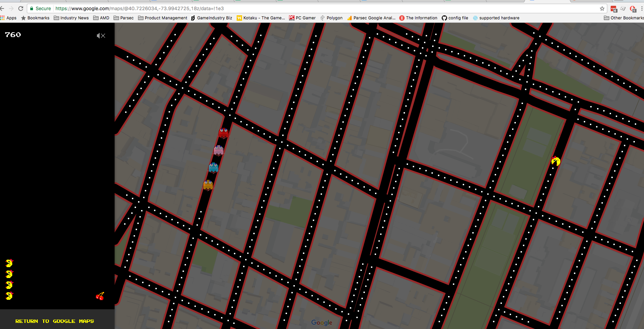Click the pink Pinky ghost
This screenshot has width=644, height=329.
click(x=219, y=150)
